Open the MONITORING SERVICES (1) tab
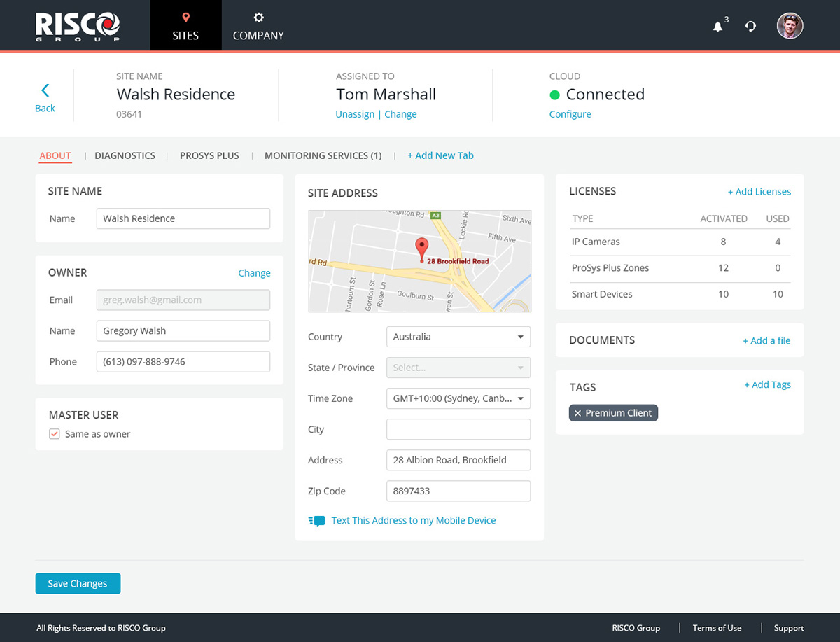Image resolution: width=840 pixels, height=642 pixels. [x=323, y=155]
